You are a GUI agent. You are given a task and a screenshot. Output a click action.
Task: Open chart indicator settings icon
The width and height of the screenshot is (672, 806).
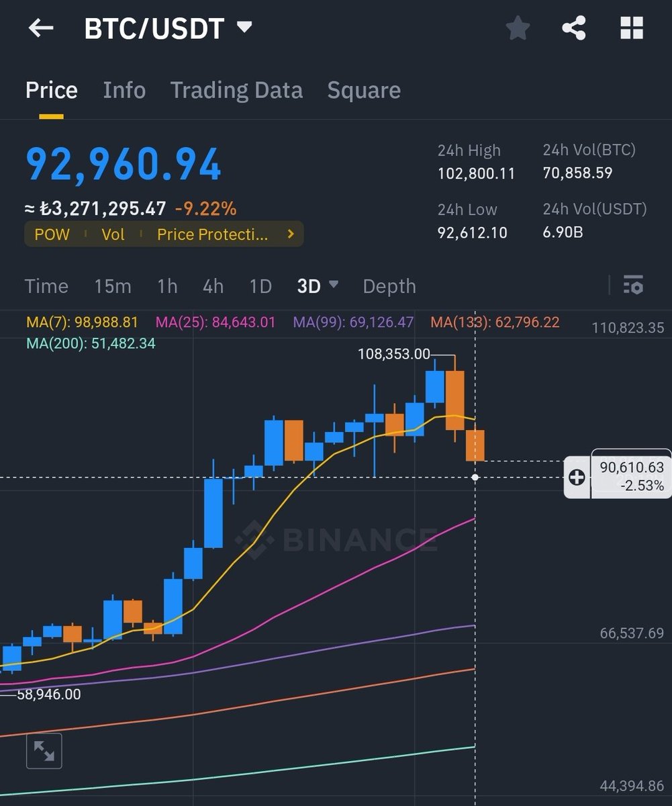pos(633,285)
